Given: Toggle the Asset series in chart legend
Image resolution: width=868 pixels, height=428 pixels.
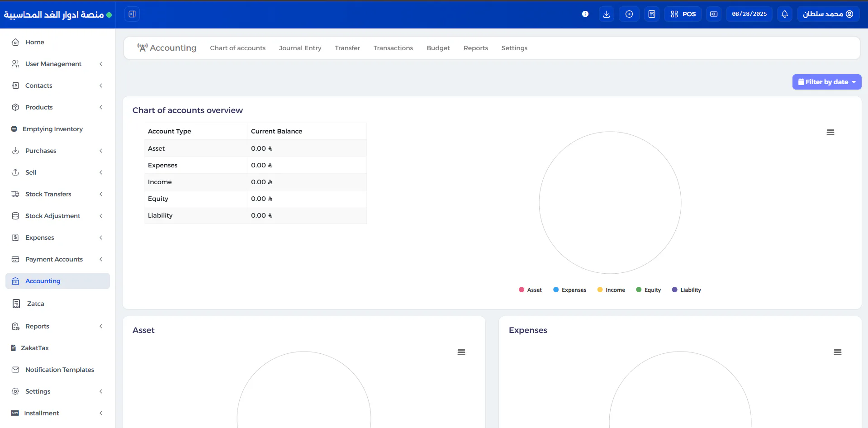Looking at the screenshot, I should 530,290.
